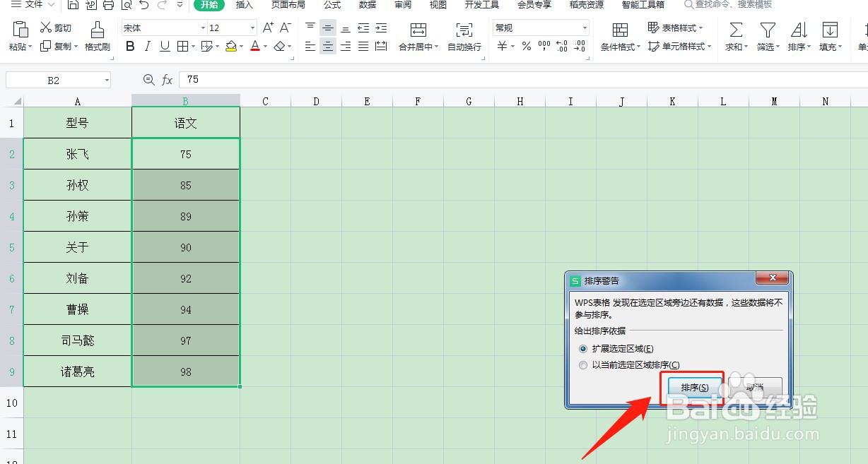
Task: Switch to the Data (数据) tab
Action: [x=368, y=5]
